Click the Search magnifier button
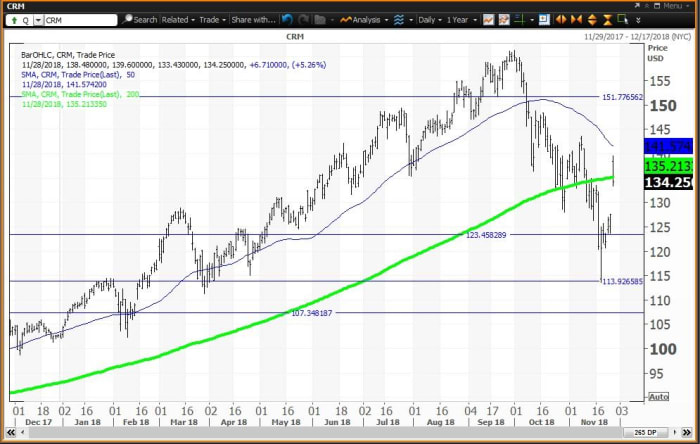Viewport: 700px width, 444px height. point(140,20)
